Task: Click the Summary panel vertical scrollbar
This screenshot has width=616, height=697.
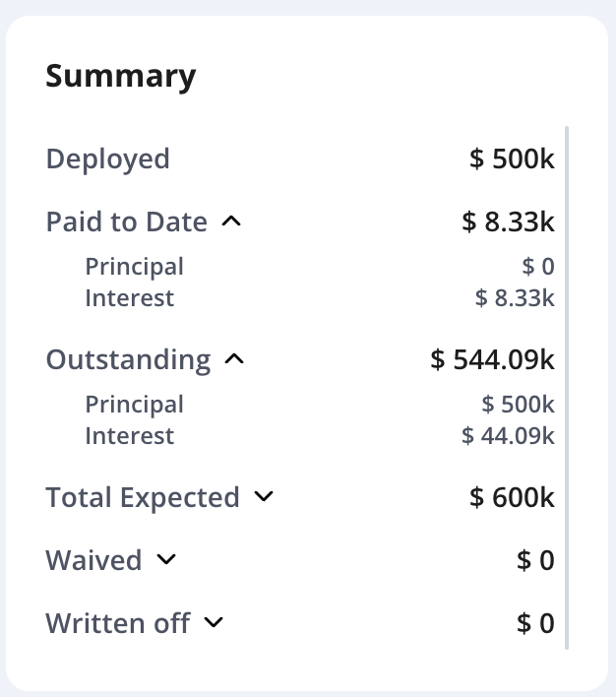Action: pos(567,386)
